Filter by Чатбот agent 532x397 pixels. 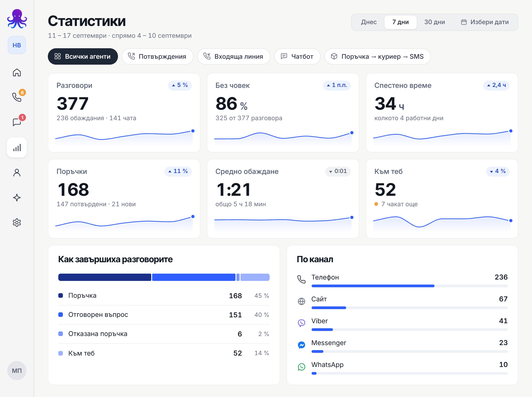coord(297,56)
